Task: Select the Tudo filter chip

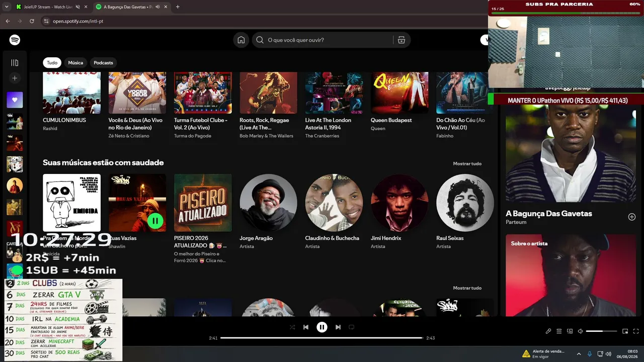Action: coord(52,63)
